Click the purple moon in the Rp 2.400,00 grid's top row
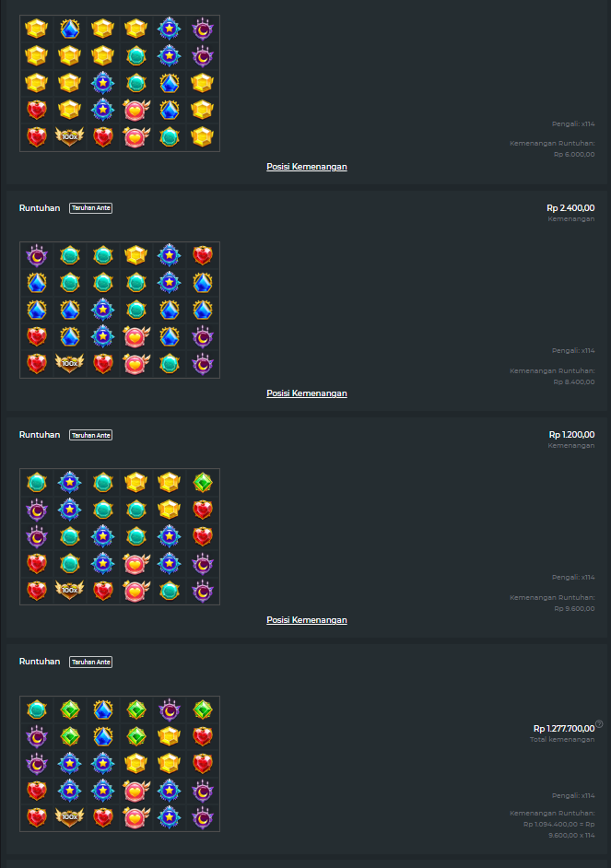The image size is (611, 868). pos(37,255)
